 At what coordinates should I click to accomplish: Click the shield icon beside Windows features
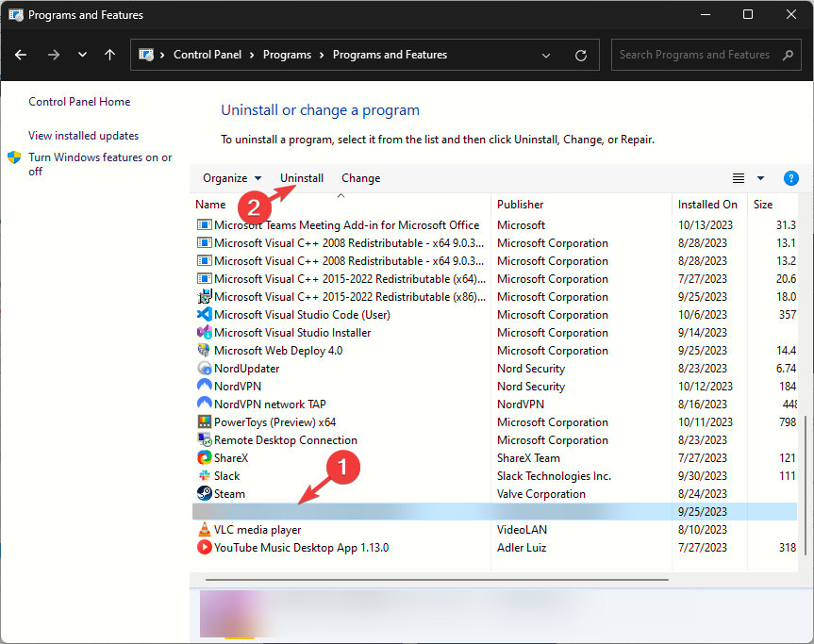click(14, 157)
